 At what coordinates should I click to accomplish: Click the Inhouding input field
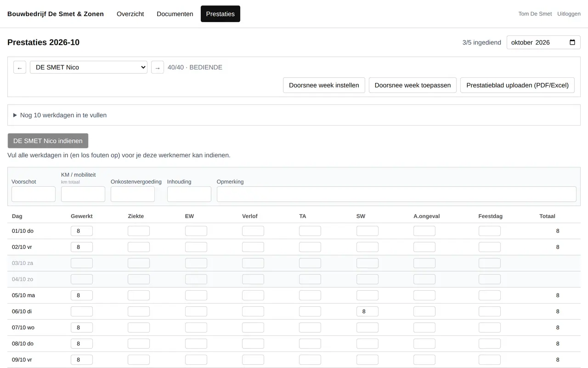point(189,194)
